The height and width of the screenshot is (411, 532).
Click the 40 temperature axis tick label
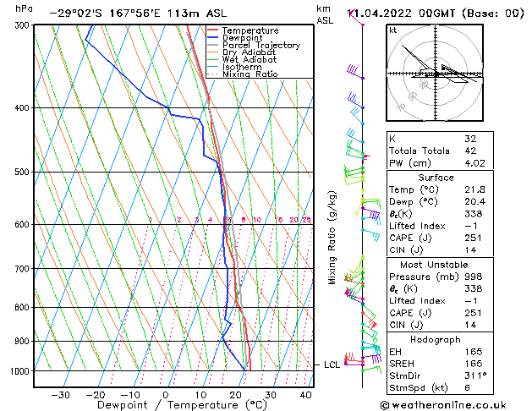coord(305,395)
